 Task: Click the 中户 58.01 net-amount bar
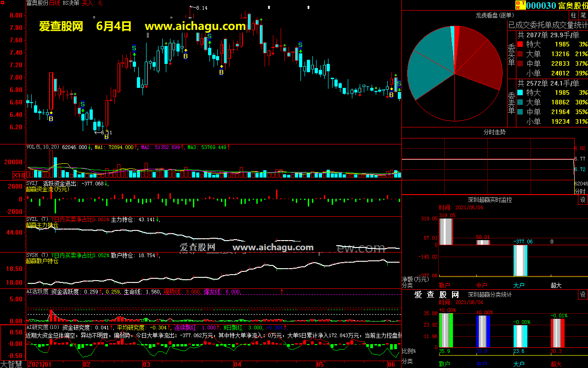pos(483,242)
